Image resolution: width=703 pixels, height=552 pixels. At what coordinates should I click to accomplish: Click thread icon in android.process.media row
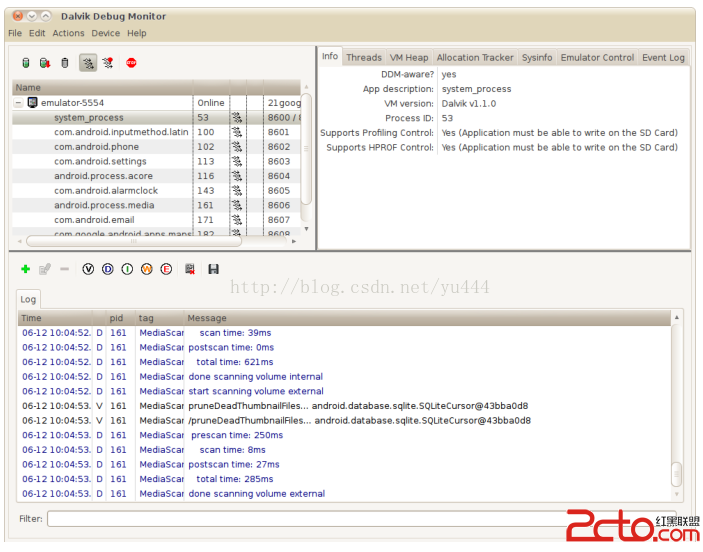pos(237,205)
